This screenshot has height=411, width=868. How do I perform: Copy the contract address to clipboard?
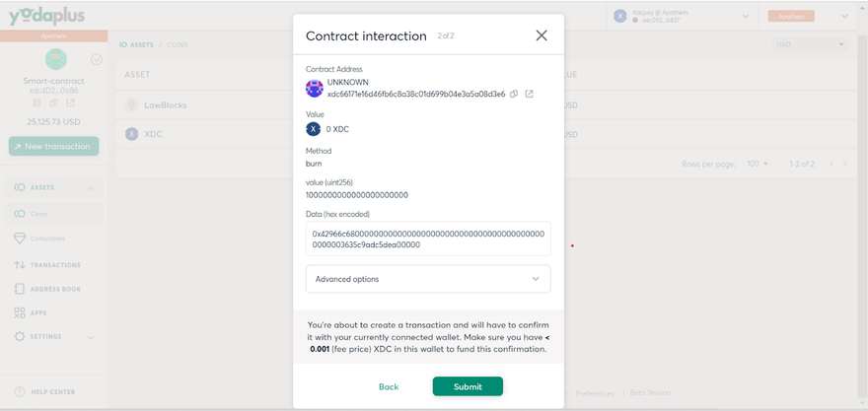click(x=514, y=95)
